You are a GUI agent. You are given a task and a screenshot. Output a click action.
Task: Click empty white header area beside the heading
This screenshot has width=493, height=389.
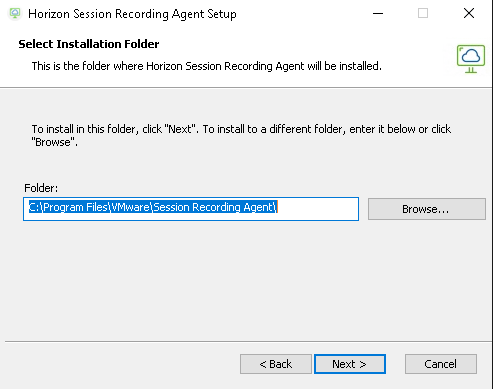coord(300,44)
